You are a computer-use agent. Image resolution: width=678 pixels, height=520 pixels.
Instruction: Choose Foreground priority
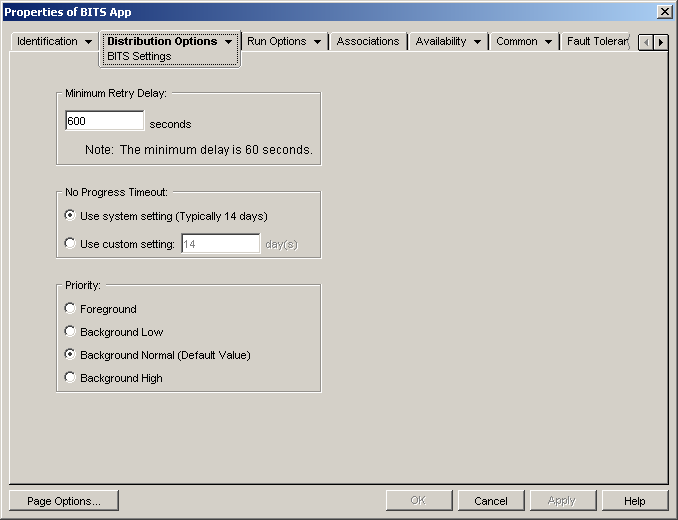pos(70,308)
